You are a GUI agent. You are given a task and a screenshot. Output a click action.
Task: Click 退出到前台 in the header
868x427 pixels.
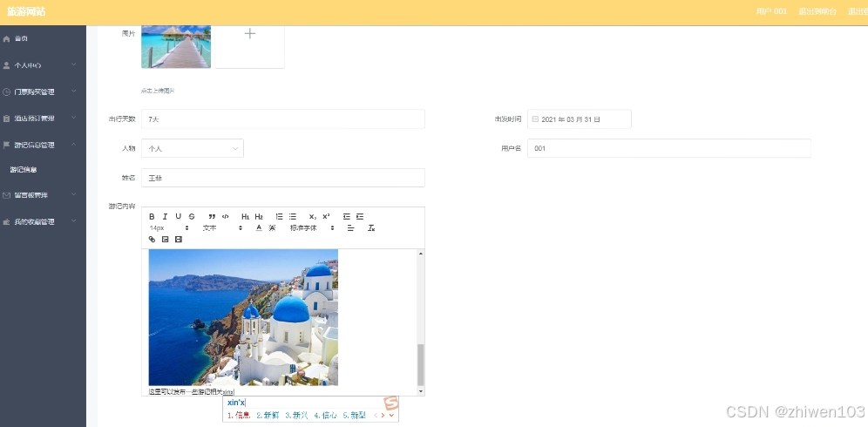[x=817, y=11]
